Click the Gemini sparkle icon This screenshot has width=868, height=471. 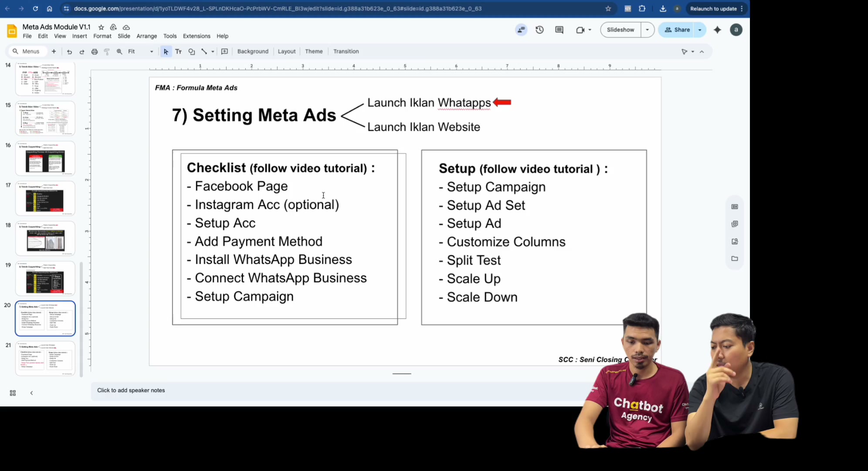[717, 30]
